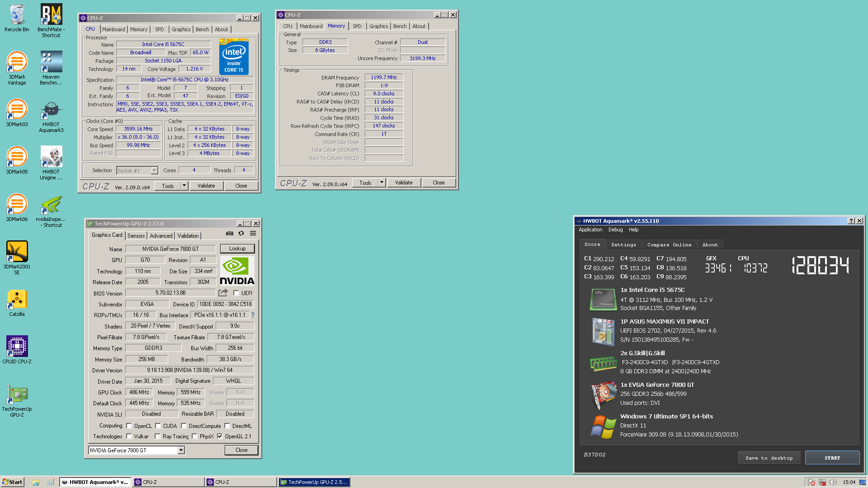This screenshot has width=868, height=488.
Task: Click the Intel Core i5 logo in CPU-Z
Action: coord(234,57)
